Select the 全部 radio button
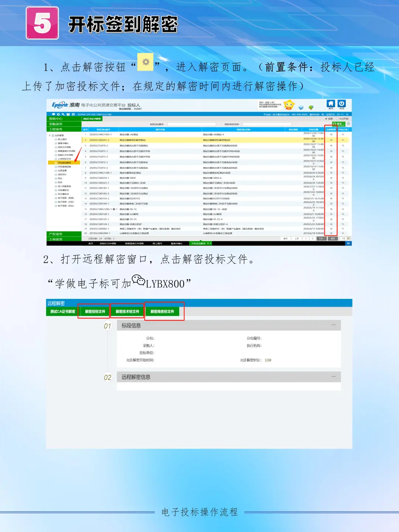The height and width of the screenshot is (532, 399). (x=326, y=119)
